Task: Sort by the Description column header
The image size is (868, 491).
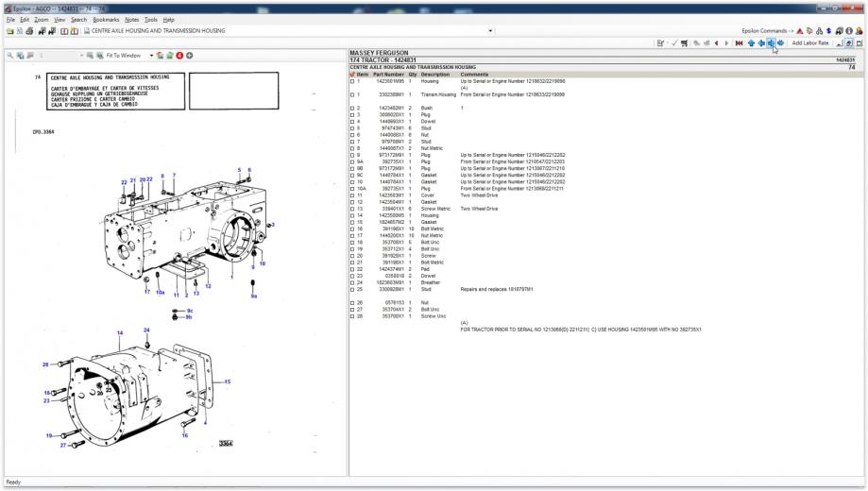Action: tap(435, 75)
